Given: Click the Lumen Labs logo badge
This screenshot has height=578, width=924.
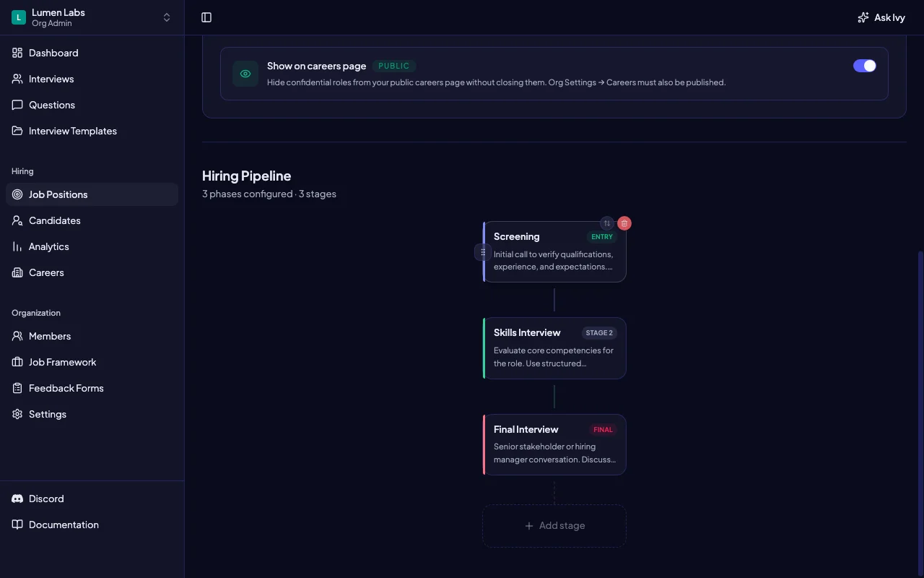Looking at the screenshot, I should [x=19, y=17].
